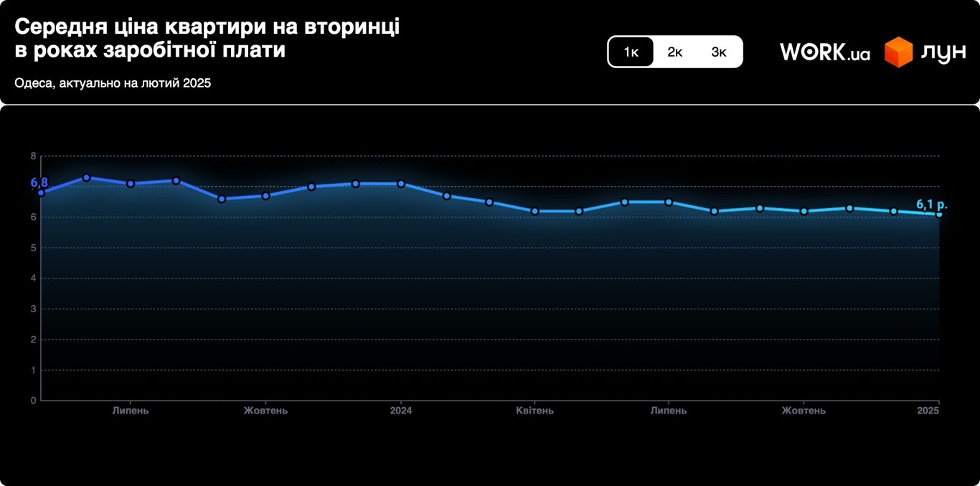Click the 6,1 р. value label

click(x=931, y=203)
